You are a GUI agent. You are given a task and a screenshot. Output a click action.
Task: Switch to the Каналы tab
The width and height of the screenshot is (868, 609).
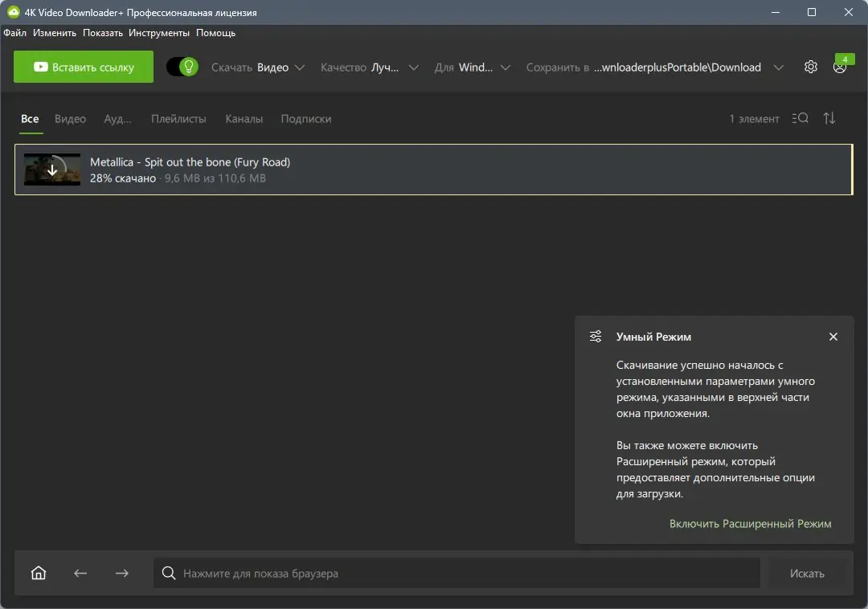[x=244, y=119]
